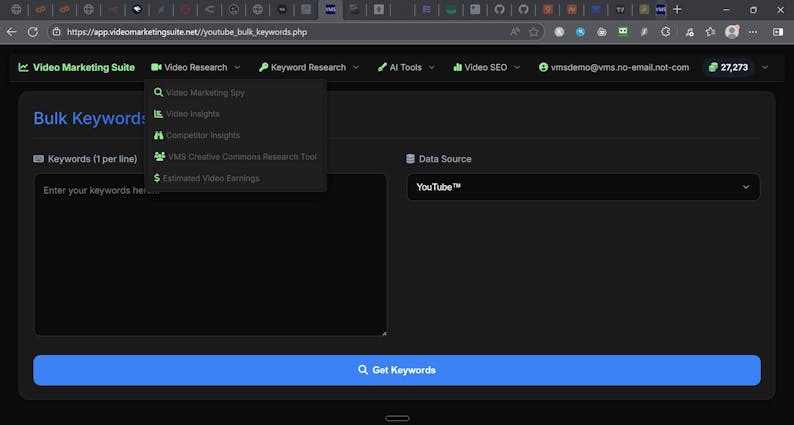The image size is (794, 425).
Task: Click the vmsdemo account email link
Action: click(613, 67)
